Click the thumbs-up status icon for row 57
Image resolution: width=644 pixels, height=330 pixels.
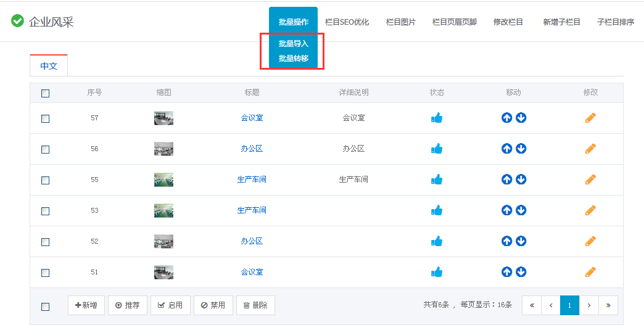437,118
